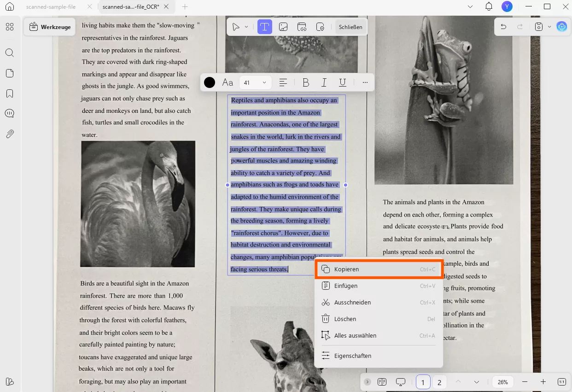The image size is (572, 392).
Task: Close the scanned-sa...-file_OCR* tab
Action: point(166,7)
